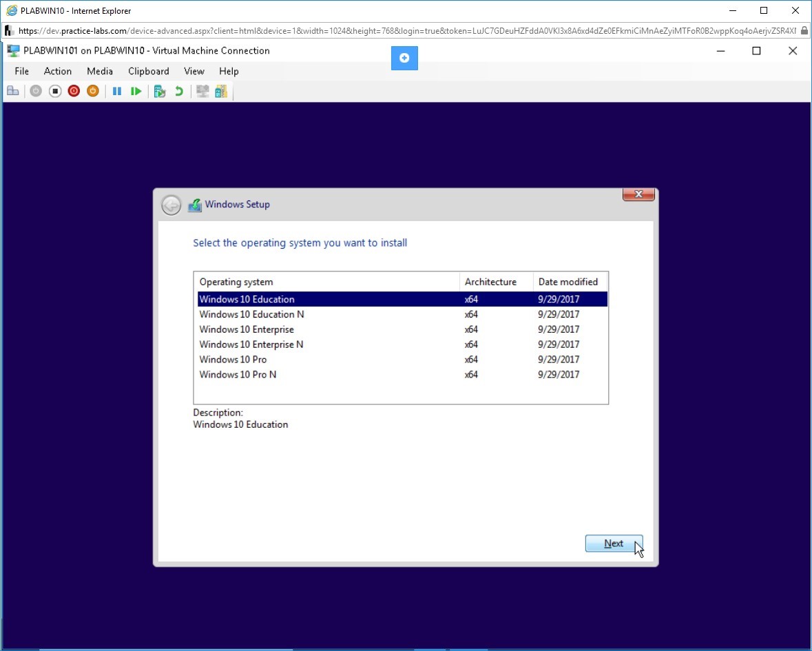Viewport: 812px width, 651px height.
Task: Save VM state with orange power icon
Action: click(x=93, y=91)
